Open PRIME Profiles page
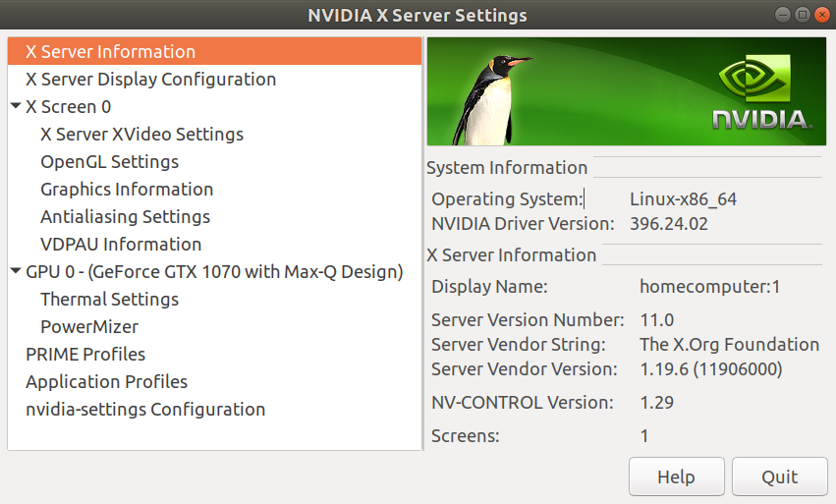 pos(85,354)
